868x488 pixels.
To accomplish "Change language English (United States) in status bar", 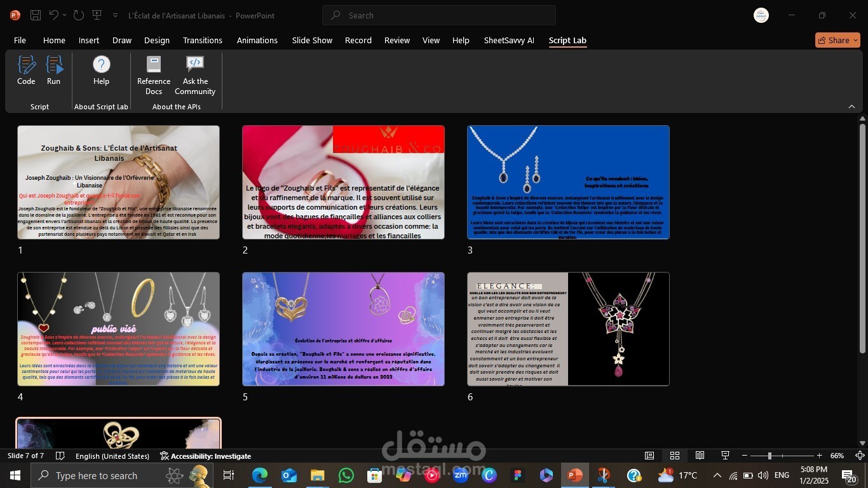I will (112, 456).
